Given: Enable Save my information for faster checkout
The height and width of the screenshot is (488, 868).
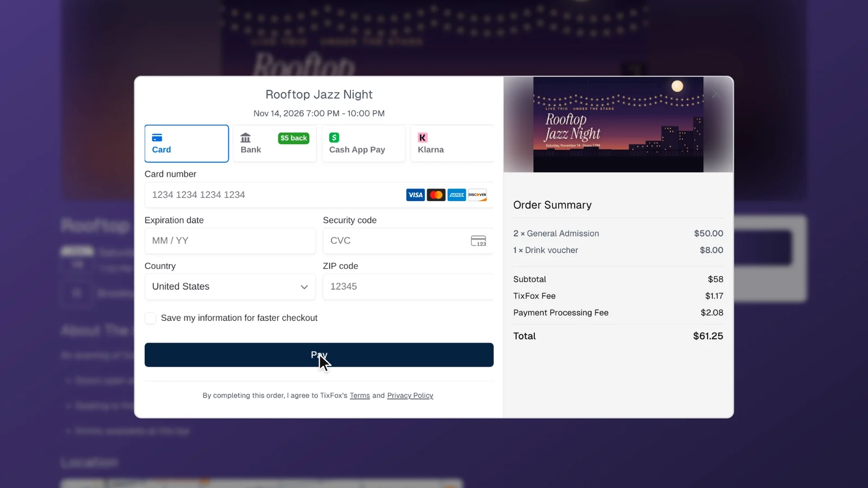Looking at the screenshot, I should pyautogui.click(x=150, y=318).
